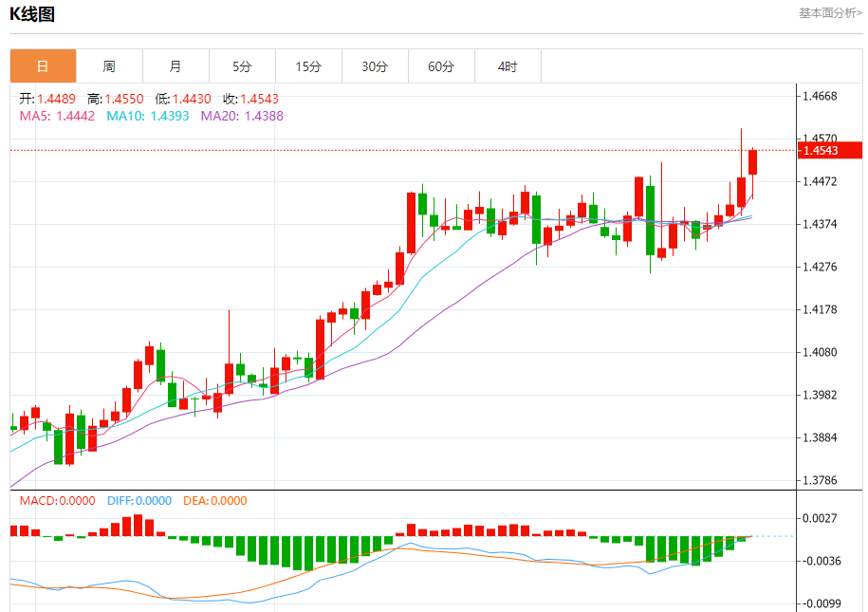
Task: Open the 基本面分析> link
Action: (830, 13)
